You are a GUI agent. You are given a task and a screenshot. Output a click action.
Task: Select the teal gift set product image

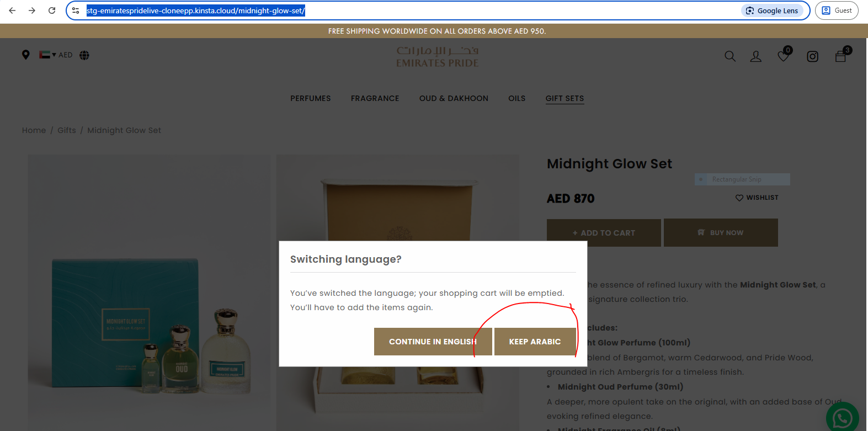coord(149,292)
